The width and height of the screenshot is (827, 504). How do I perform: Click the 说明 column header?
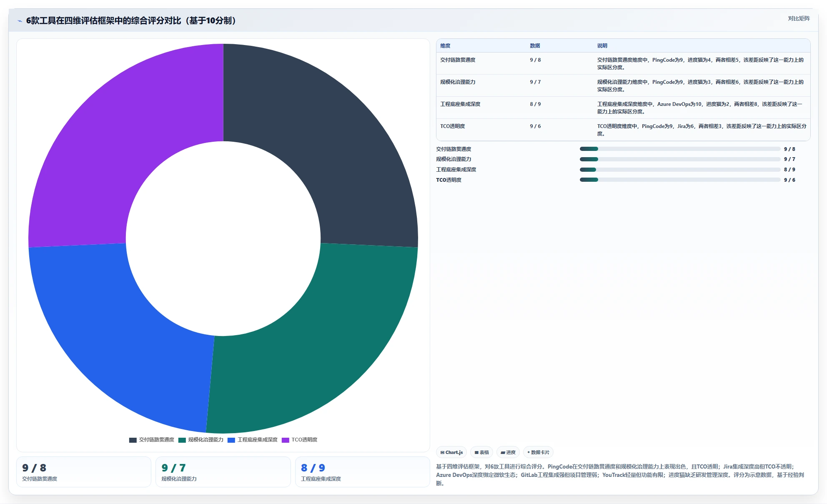602,46
